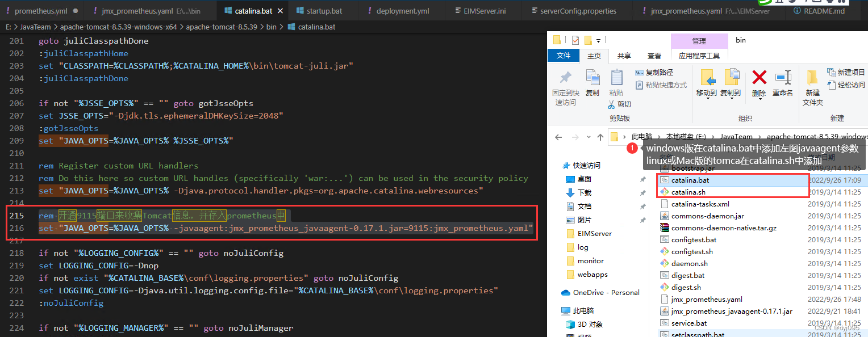Click the 复制 (Copy) icon in the ribbon

(x=592, y=77)
